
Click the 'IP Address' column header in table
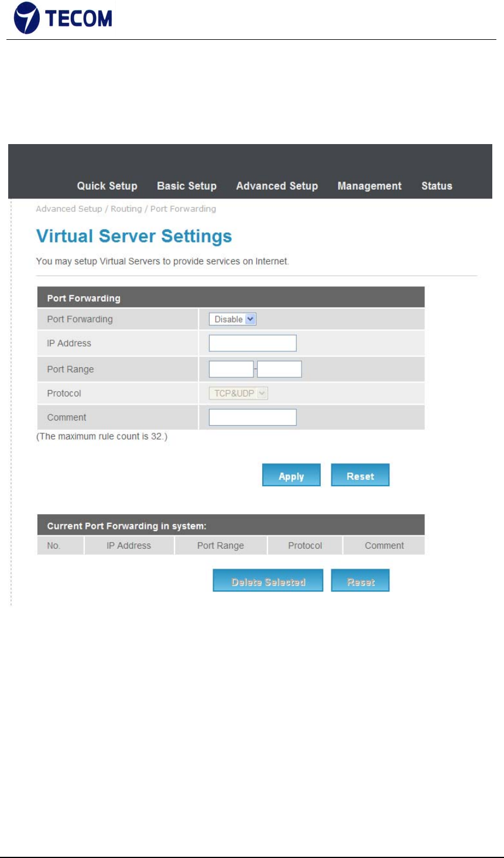[129, 545]
